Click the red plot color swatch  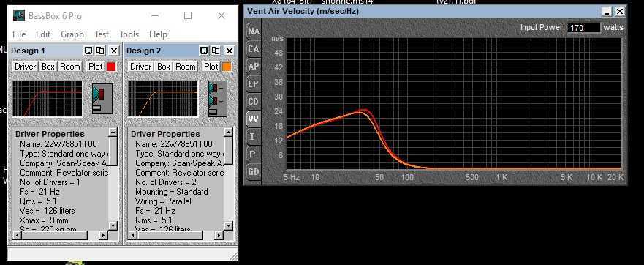pos(111,67)
